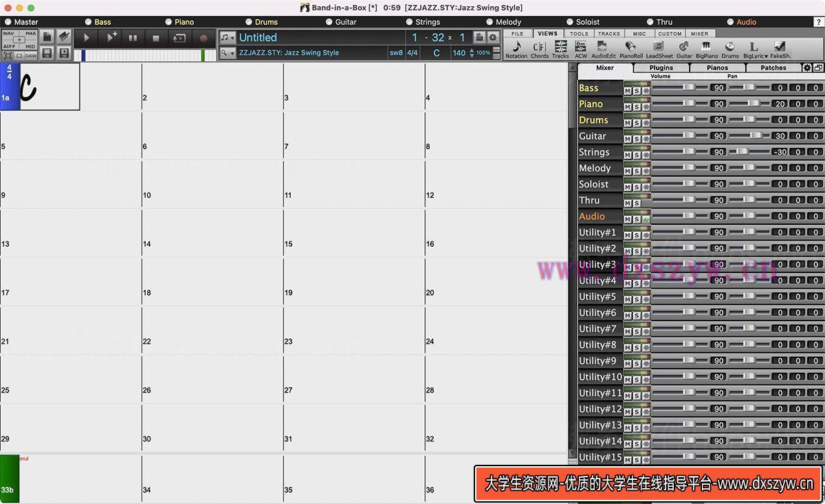Show the BigPiano window
The height and width of the screenshot is (504, 825).
(707, 49)
